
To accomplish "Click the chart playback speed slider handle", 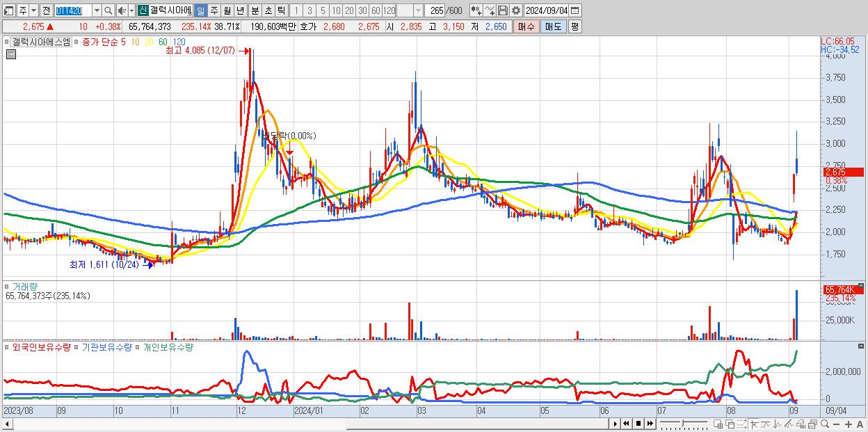I will tap(682, 423).
